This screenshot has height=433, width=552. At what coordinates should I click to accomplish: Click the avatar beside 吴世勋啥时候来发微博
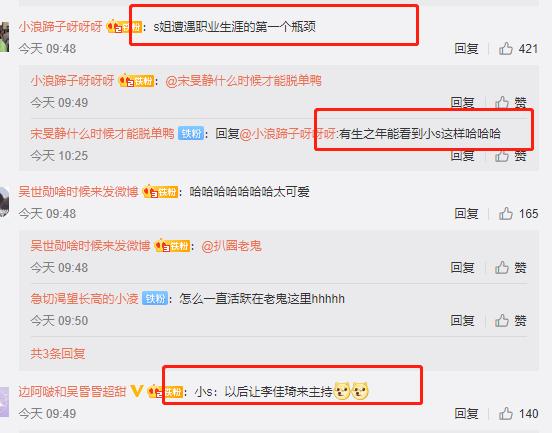pyautogui.click(x=4, y=202)
